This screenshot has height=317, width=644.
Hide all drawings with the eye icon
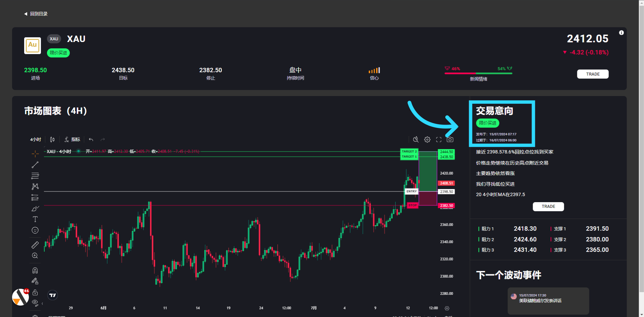35,303
